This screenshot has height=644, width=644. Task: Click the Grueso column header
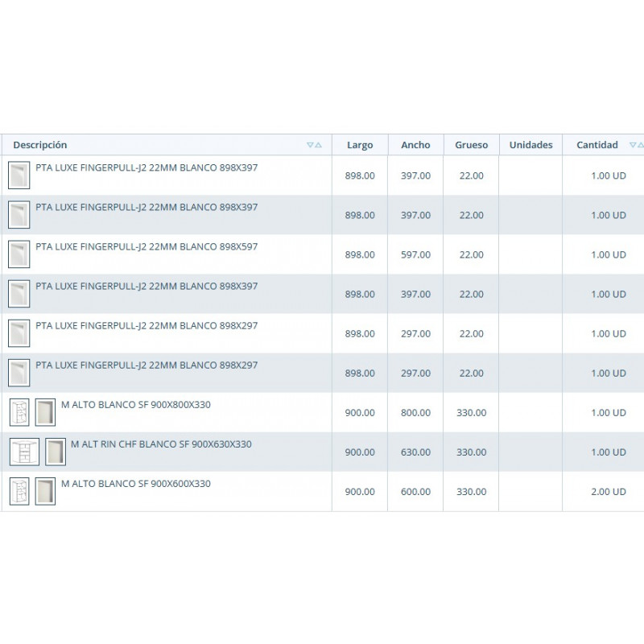[x=471, y=145]
